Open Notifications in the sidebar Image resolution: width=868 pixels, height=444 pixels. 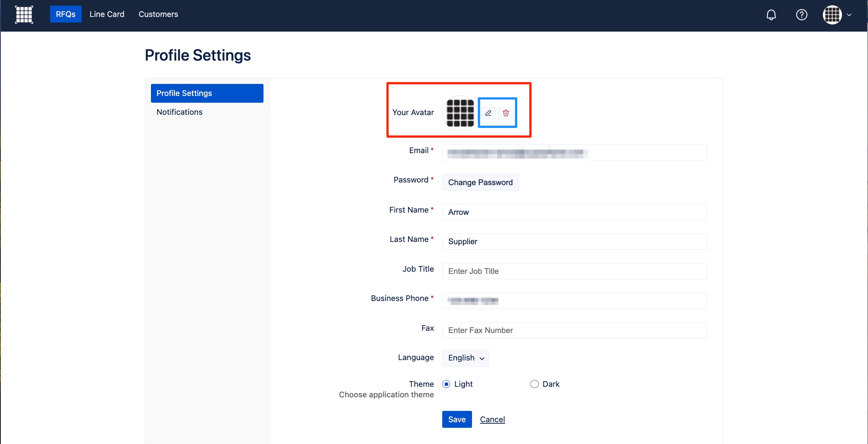point(179,112)
